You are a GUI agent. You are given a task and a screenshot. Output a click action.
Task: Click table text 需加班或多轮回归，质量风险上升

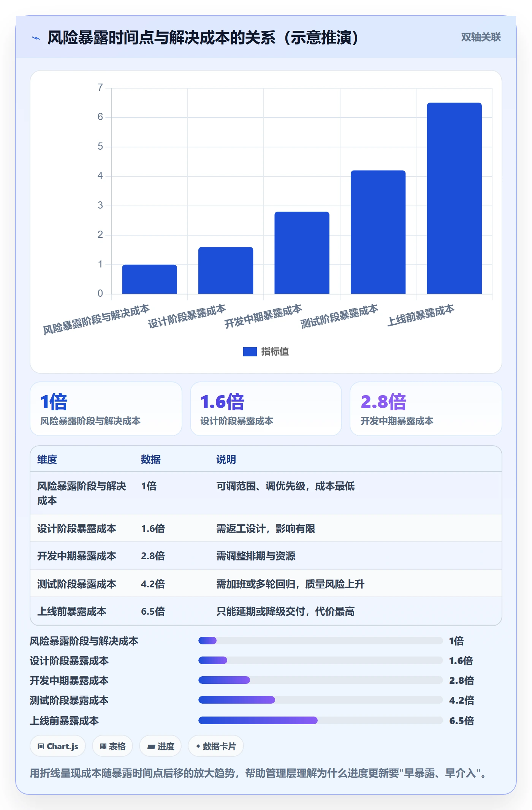point(290,584)
